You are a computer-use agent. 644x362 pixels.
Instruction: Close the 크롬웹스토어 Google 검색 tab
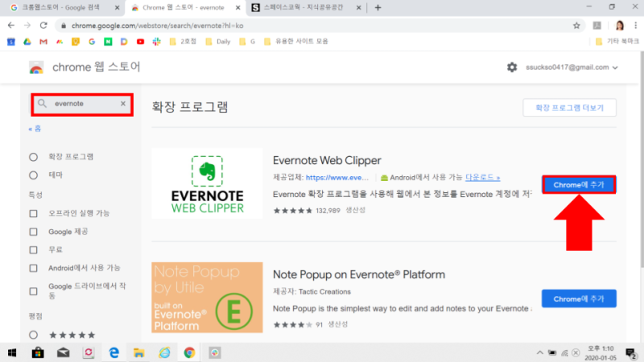[117, 7]
